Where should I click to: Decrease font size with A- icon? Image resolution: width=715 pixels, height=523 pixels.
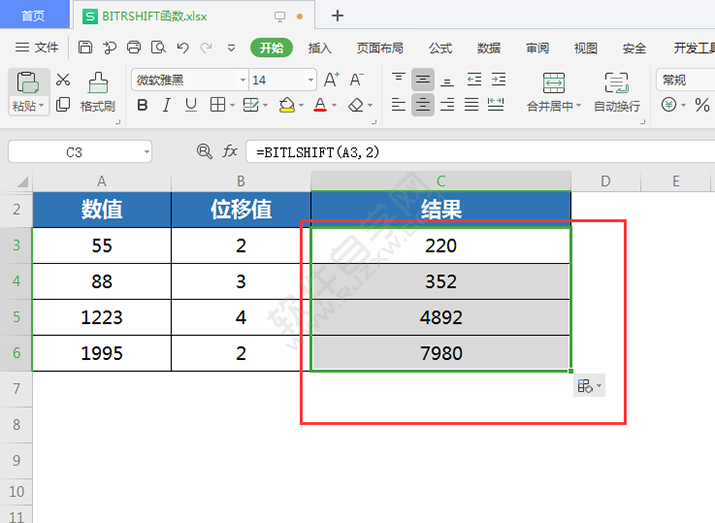[x=357, y=80]
